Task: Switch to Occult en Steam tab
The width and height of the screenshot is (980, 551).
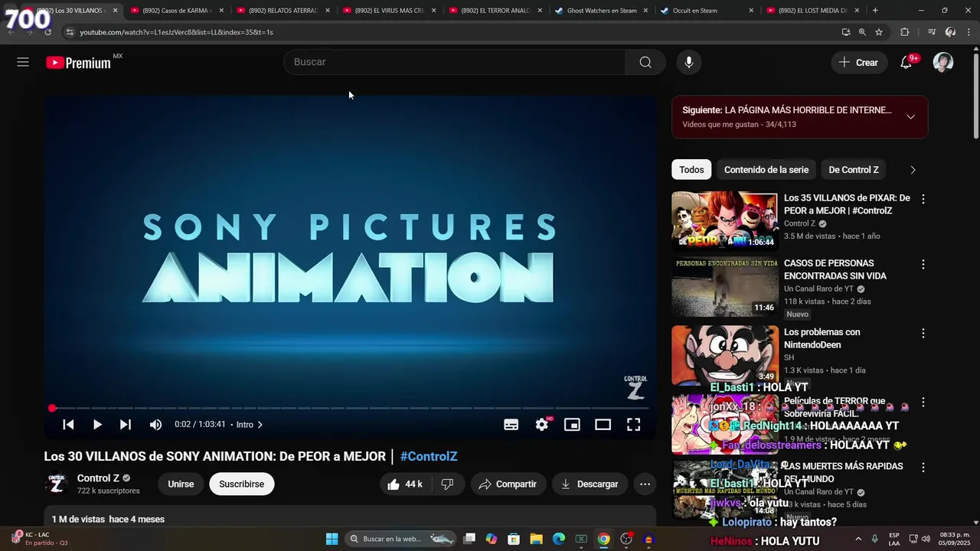Action: coord(707,11)
